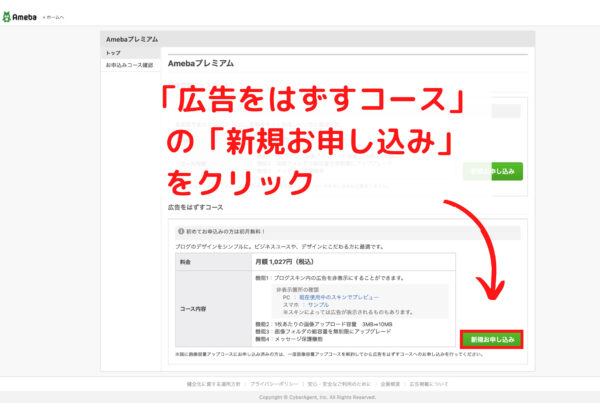Open the 企業概要 footer link

coord(390,384)
